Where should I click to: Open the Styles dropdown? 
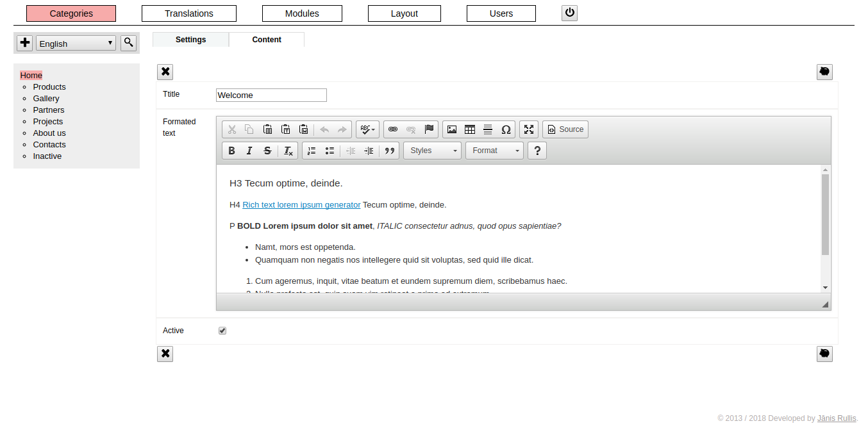click(x=432, y=151)
